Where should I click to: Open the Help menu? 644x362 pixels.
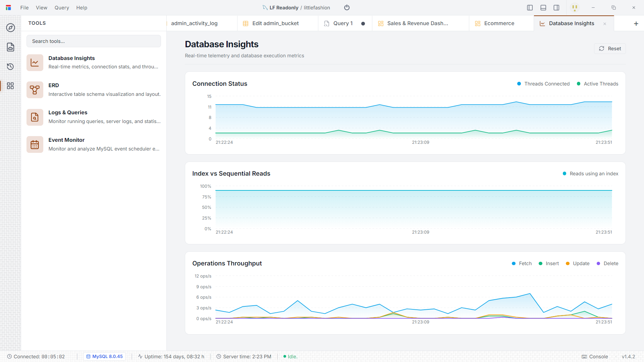tap(82, 7)
